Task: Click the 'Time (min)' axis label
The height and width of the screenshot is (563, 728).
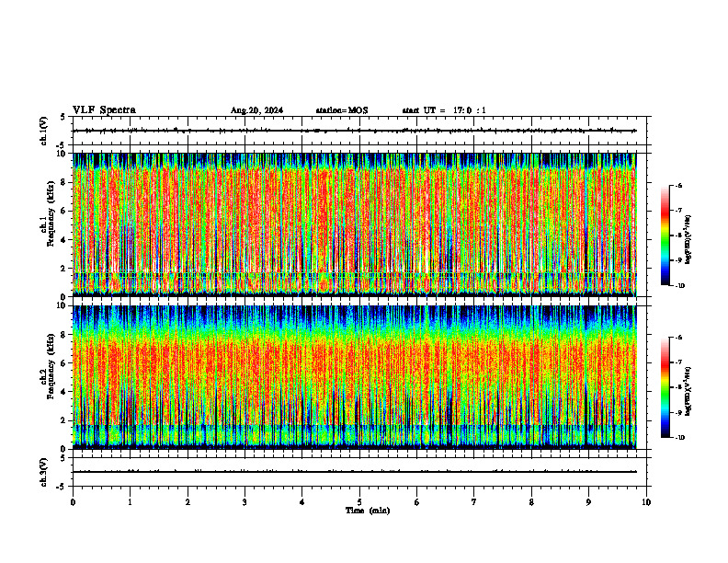Action: [368, 511]
